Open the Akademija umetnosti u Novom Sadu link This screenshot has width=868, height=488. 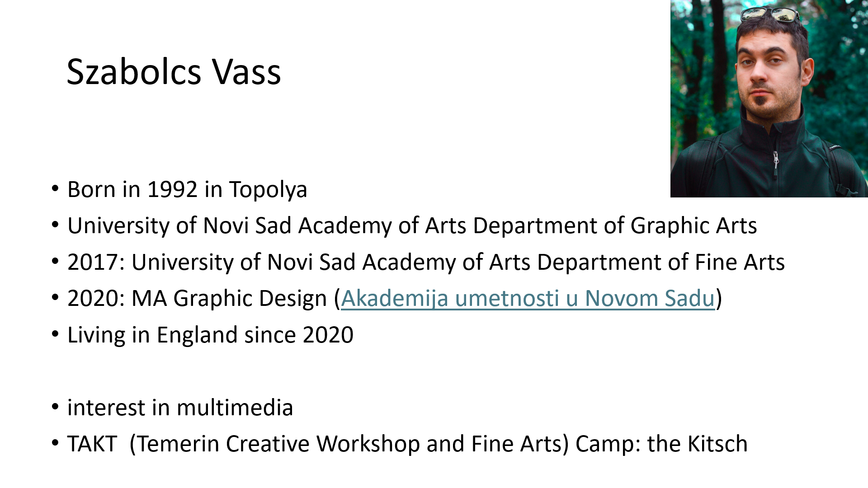[527, 298]
